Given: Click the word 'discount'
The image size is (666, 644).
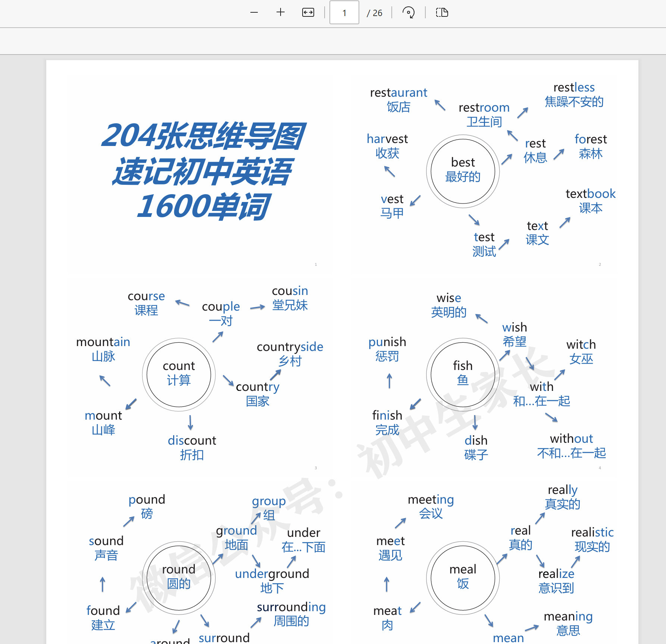Looking at the screenshot, I should [192, 441].
